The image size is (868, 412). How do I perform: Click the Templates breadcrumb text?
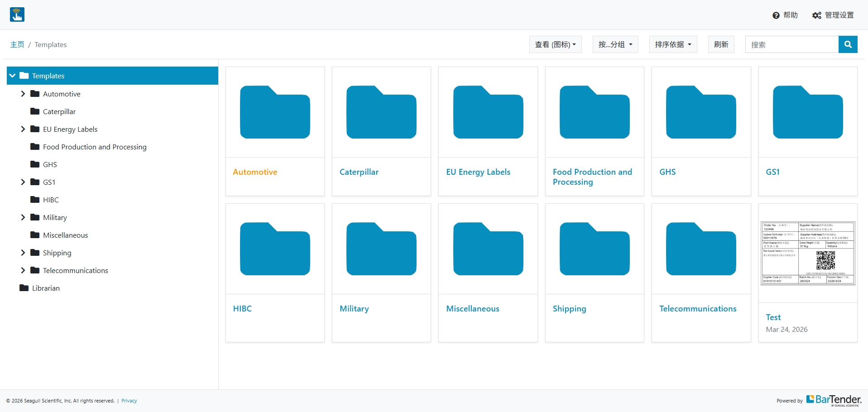click(x=51, y=44)
